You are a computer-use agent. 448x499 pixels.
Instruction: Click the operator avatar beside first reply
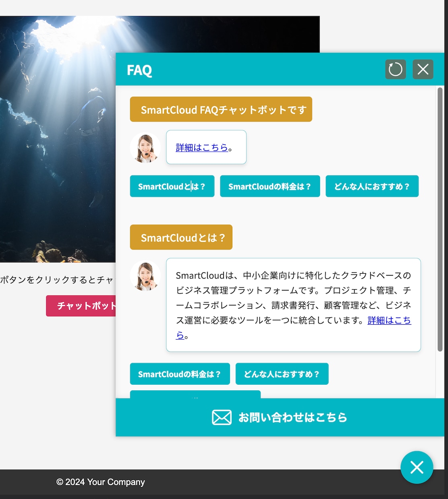[145, 148]
